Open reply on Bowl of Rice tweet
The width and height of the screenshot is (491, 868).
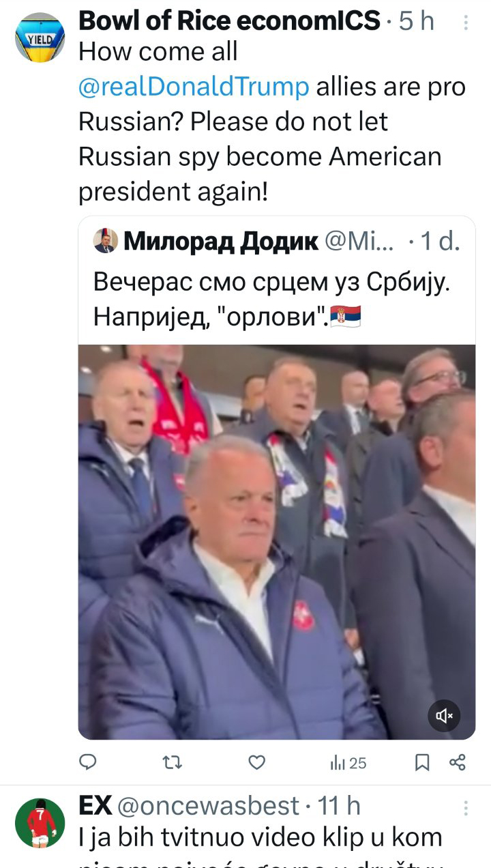[88, 762]
